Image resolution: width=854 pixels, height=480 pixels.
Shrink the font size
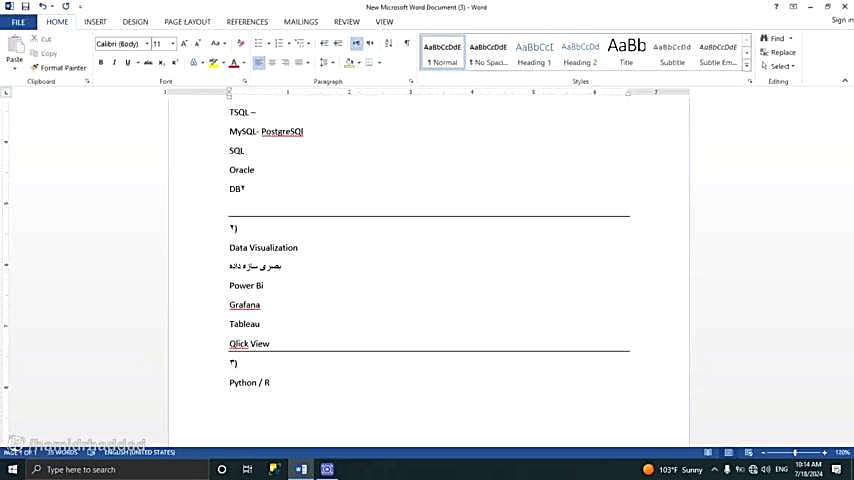click(x=198, y=44)
